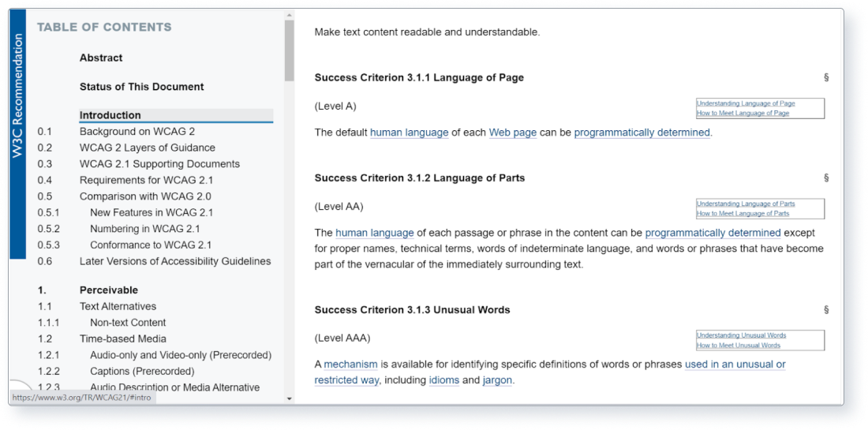The width and height of the screenshot is (868, 430).
Task: Go to WCAG 2.1 Supporting Documents
Action: [159, 164]
